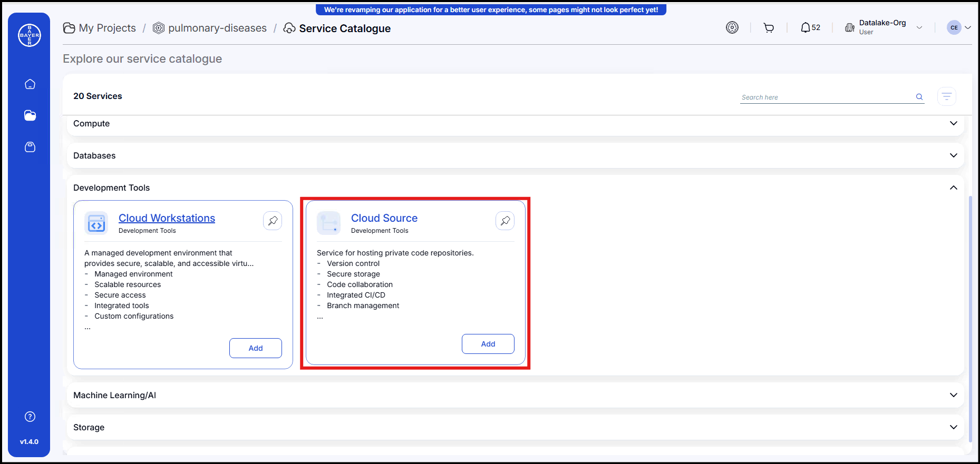Open the storage bucket icon in sidebar

coord(30,147)
